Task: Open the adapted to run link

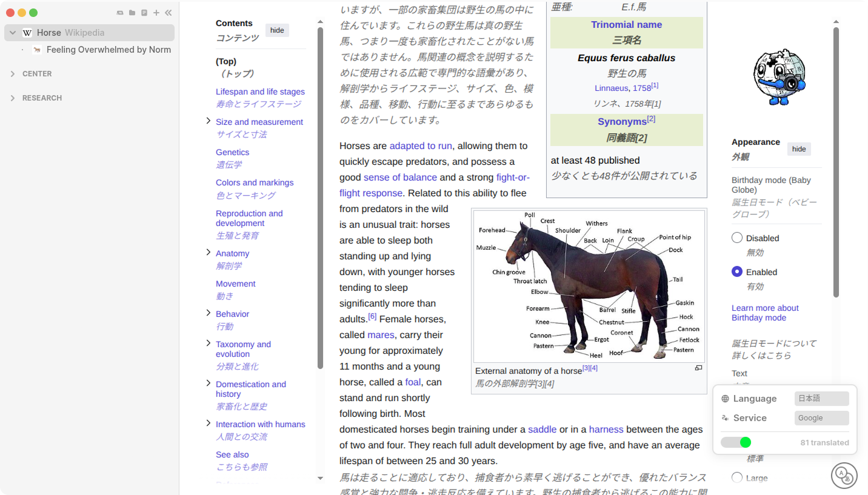Action: tap(421, 146)
